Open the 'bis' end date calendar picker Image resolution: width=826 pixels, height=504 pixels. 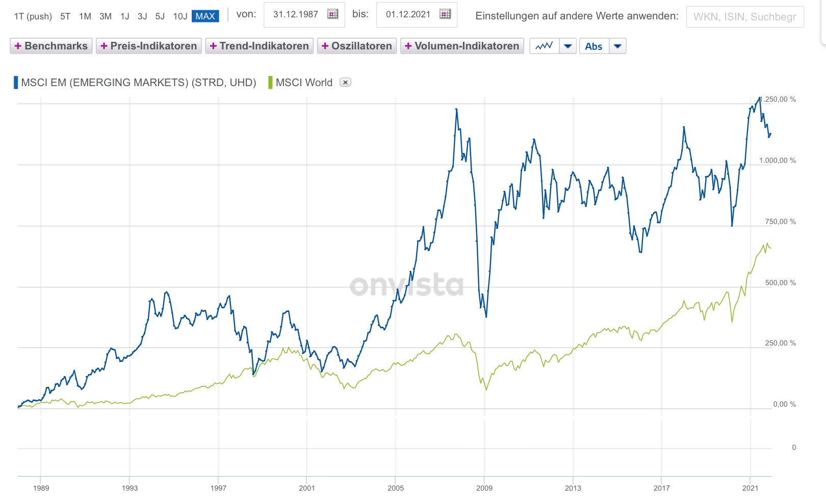pos(445,14)
